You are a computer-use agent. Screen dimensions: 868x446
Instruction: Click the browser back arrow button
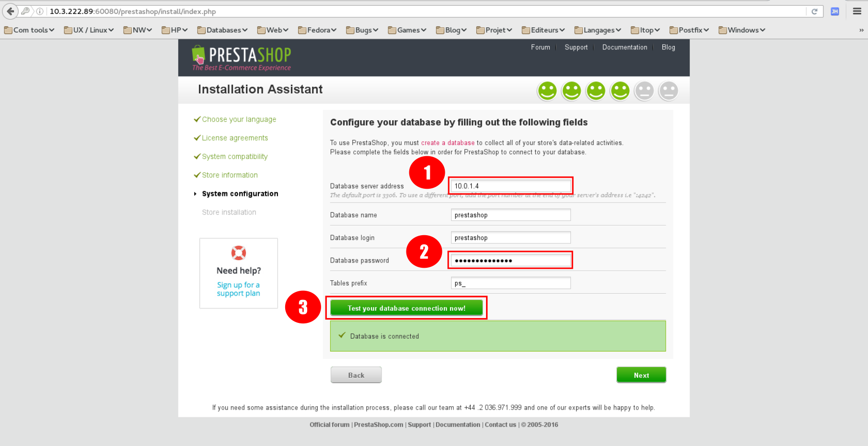coord(10,11)
